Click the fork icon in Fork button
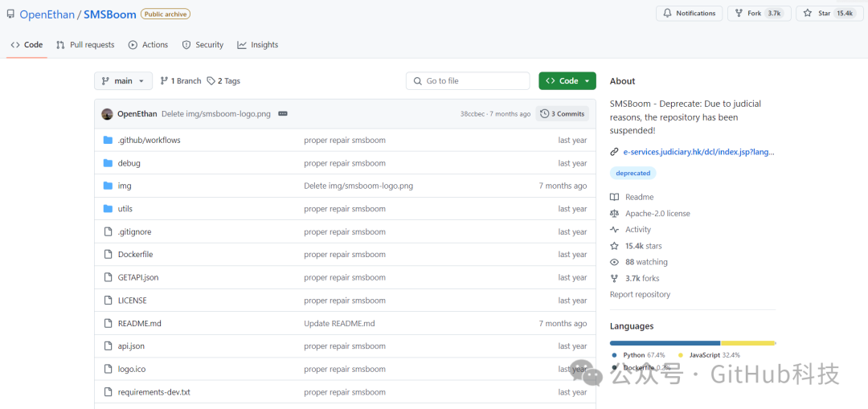This screenshot has width=868, height=409. pyautogui.click(x=739, y=14)
